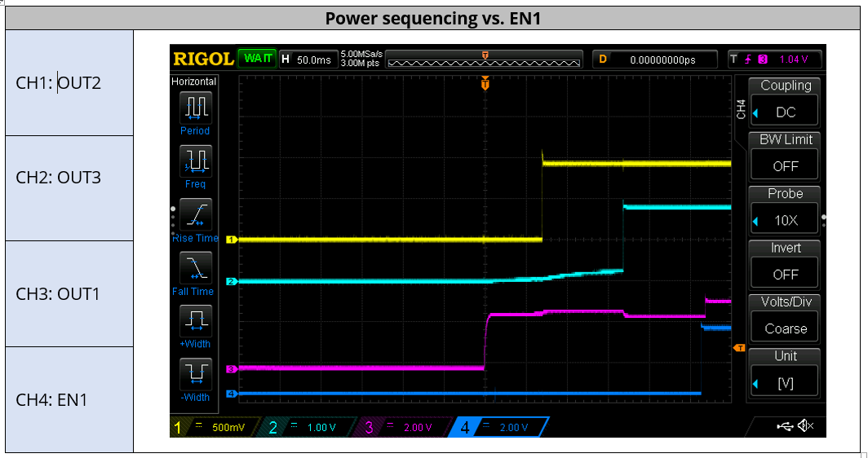Select the Period measurement icon
The width and height of the screenshot is (868, 458).
coord(196,108)
